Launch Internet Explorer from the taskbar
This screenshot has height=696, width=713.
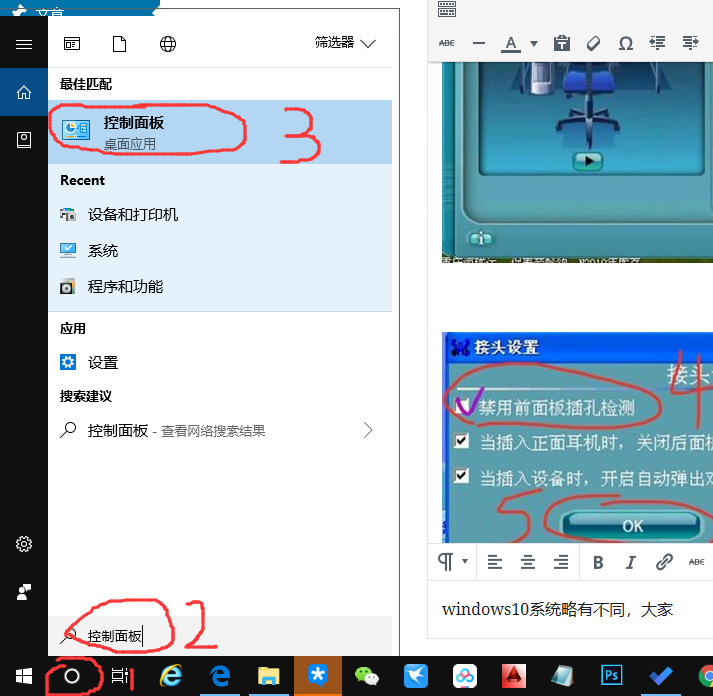pos(171,676)
